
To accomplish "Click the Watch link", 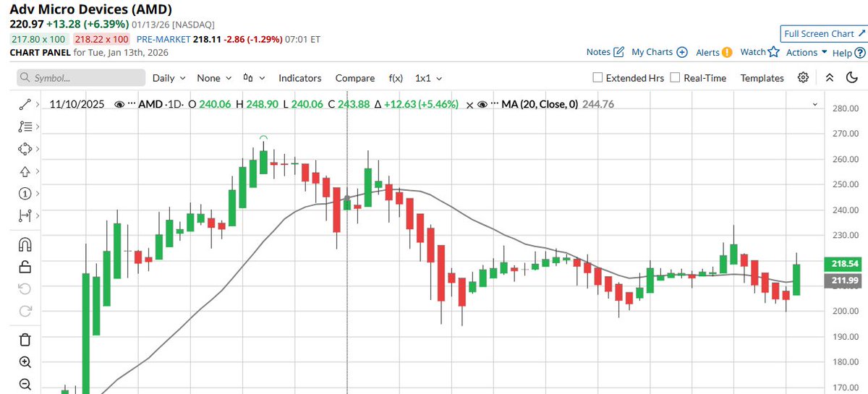I will [x=753, y=52].
